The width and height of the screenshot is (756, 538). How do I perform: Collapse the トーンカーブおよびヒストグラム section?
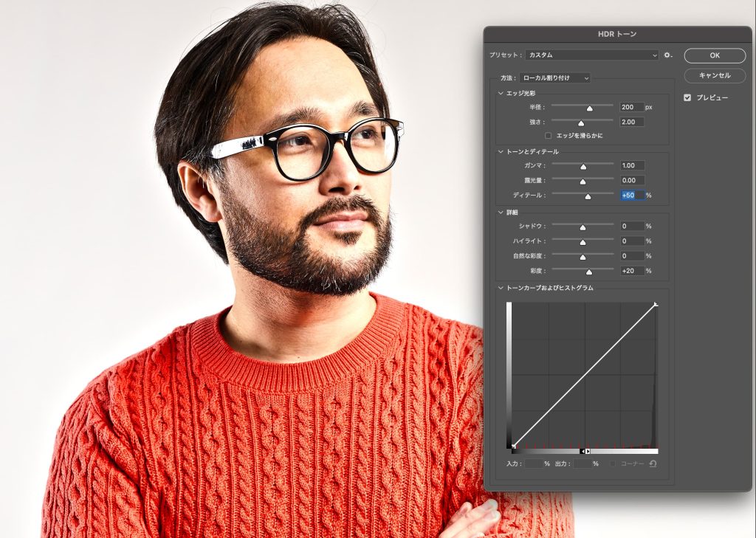pyautogui.click(x=501, y=288)
